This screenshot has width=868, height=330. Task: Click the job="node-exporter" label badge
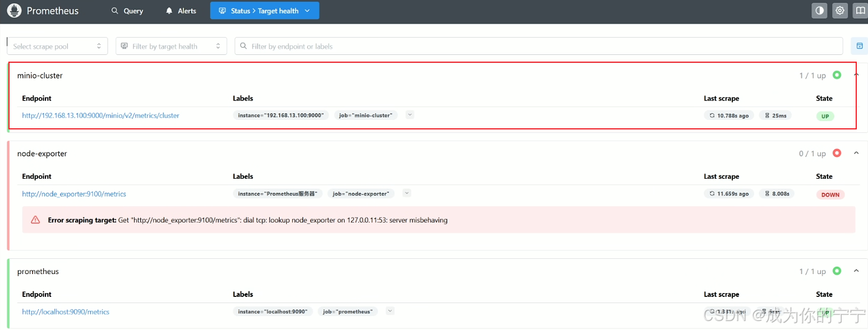pos(361,193)
